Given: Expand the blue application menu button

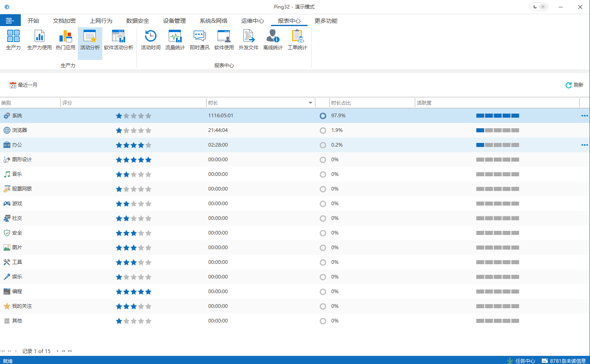Looking at the screenshot, I should [10, 21].
